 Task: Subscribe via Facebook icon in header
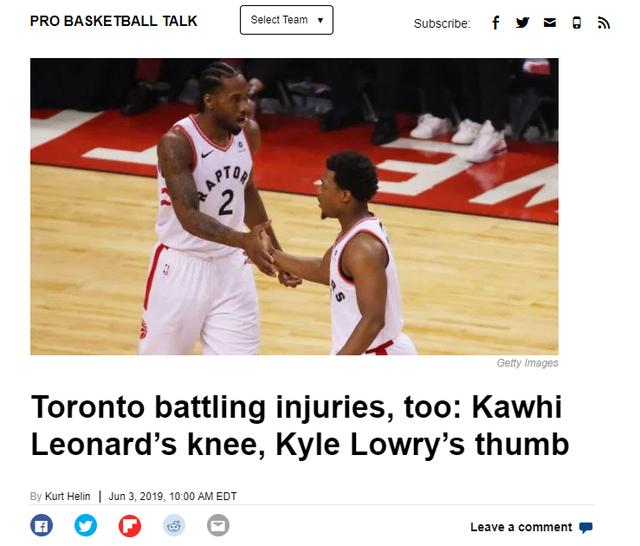point(496,23)
